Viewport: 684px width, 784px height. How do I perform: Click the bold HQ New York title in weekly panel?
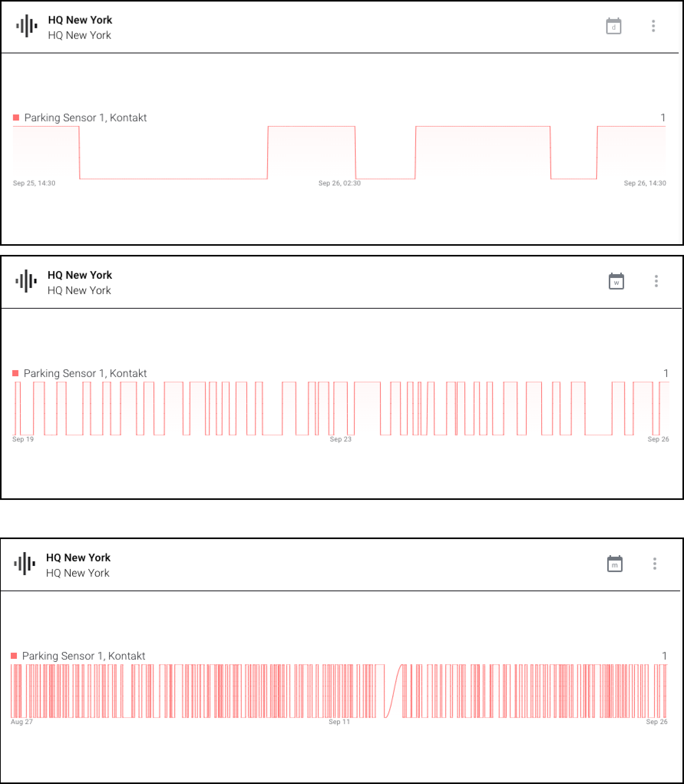(79, 275)
